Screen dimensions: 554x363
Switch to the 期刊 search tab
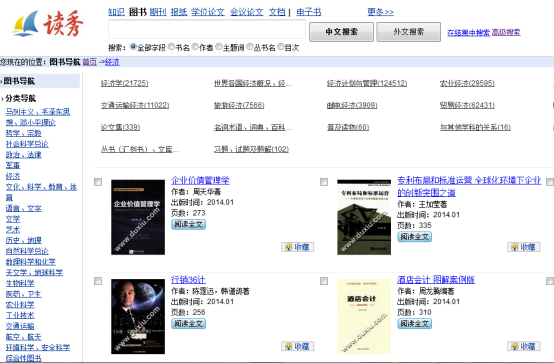[158, 12]
